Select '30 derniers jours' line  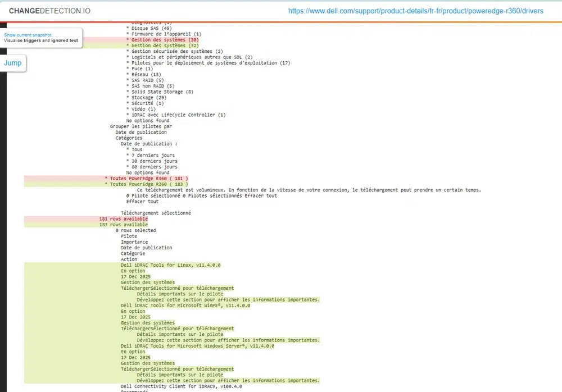coord(152,161)
